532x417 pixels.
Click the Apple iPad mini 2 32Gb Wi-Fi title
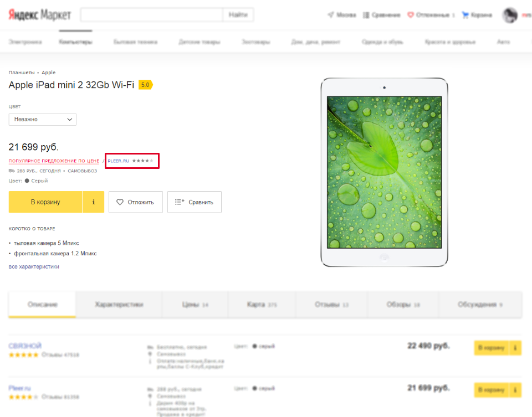click(71, 85)
